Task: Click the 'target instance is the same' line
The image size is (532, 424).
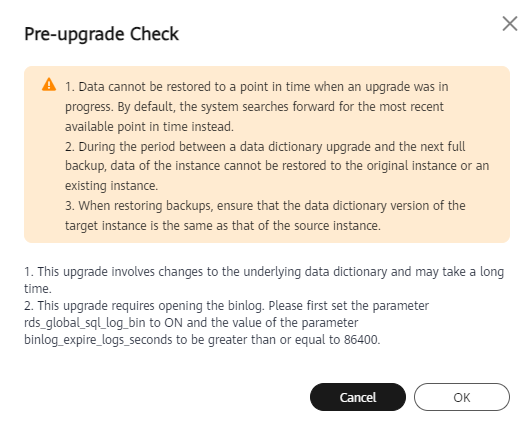Action: (223, 226)
